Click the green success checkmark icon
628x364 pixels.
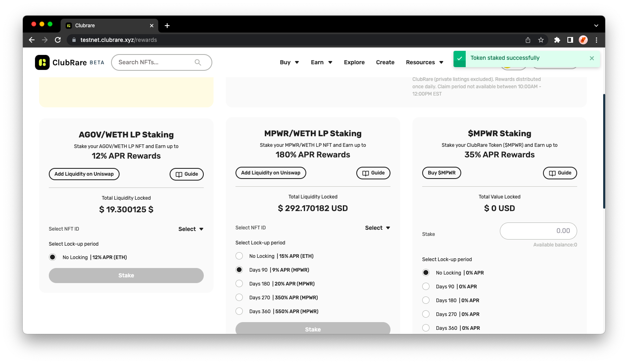point(460,58)
